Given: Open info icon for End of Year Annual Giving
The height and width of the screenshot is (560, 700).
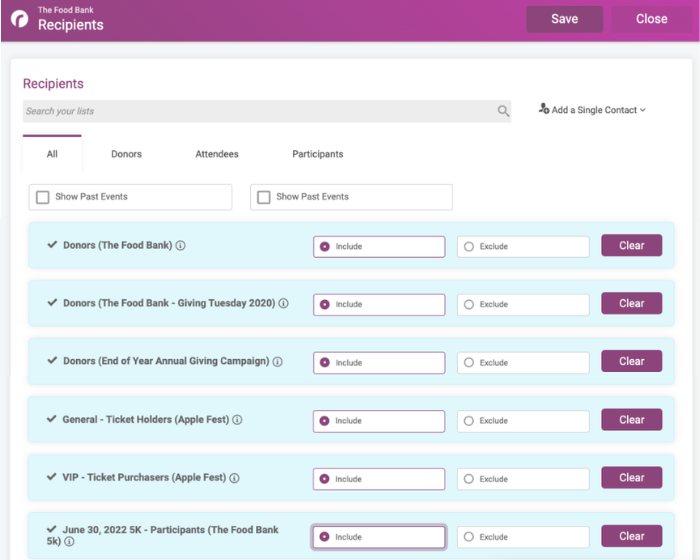Looking at the screenshot, I should pyautogui.click(x=278, y=361).
